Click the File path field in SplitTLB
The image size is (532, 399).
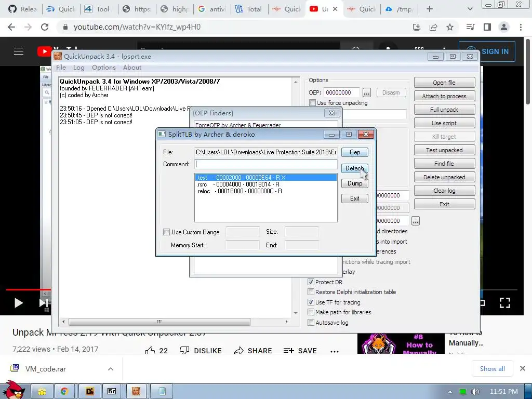tap(266, 152)
